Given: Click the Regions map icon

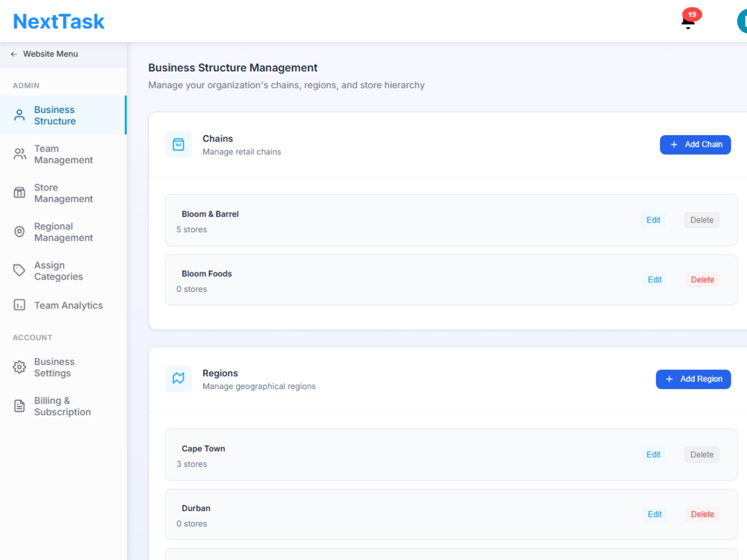Looking at the screenshot, I should 178,379.
